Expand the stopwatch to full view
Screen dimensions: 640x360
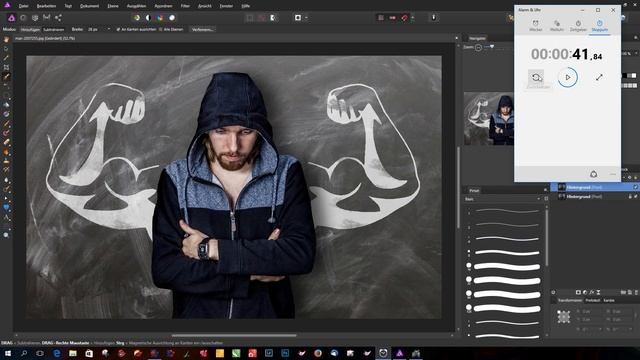pos(599,77)
